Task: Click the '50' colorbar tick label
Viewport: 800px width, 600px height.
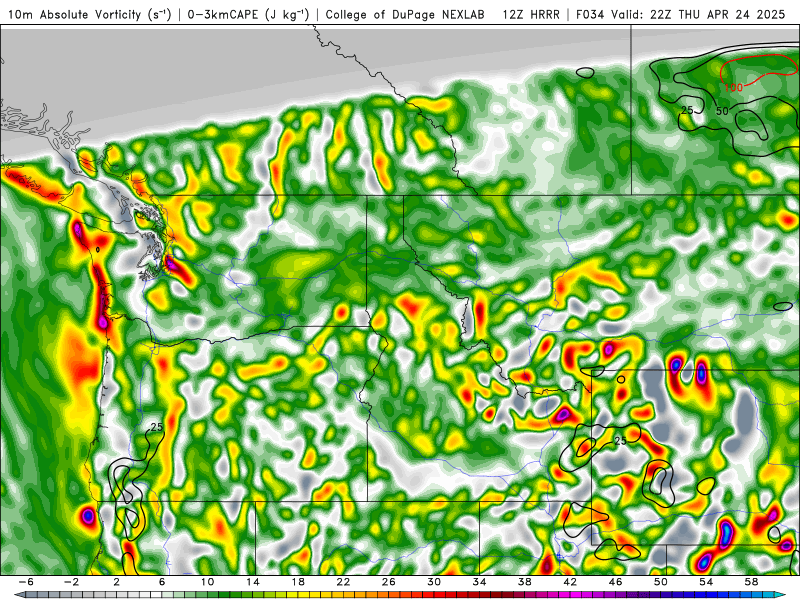Action: coord(661,582)
